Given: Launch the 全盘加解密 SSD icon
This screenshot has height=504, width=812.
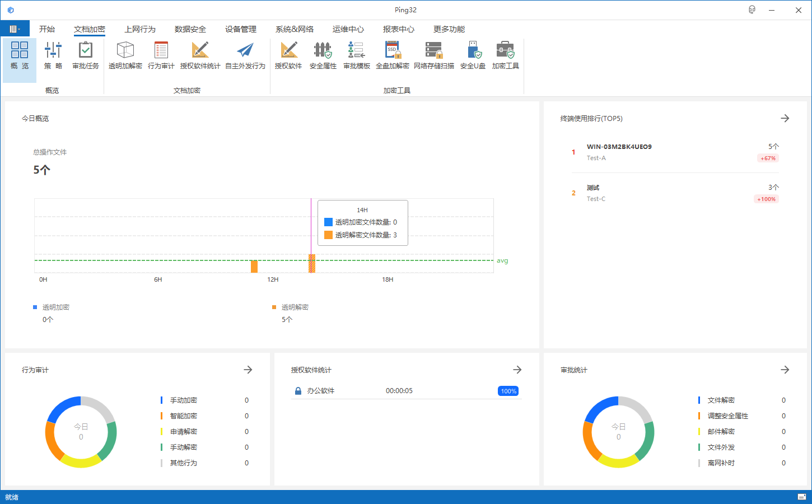Looking at the screenshot, I should point(393,55).
